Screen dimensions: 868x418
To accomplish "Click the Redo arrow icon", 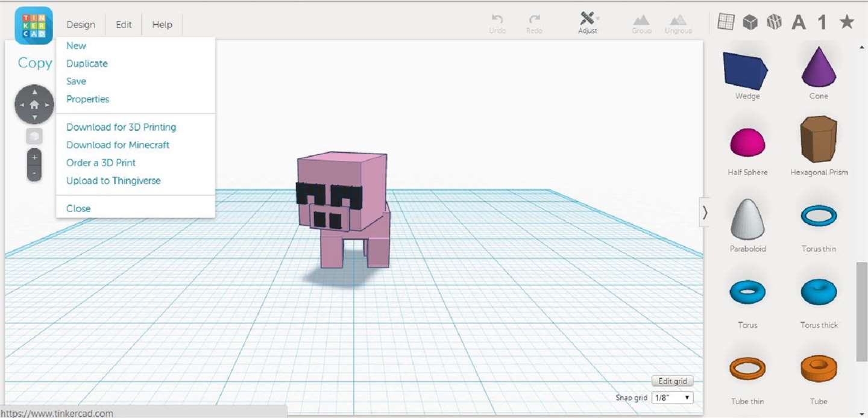I will (534, 19).
